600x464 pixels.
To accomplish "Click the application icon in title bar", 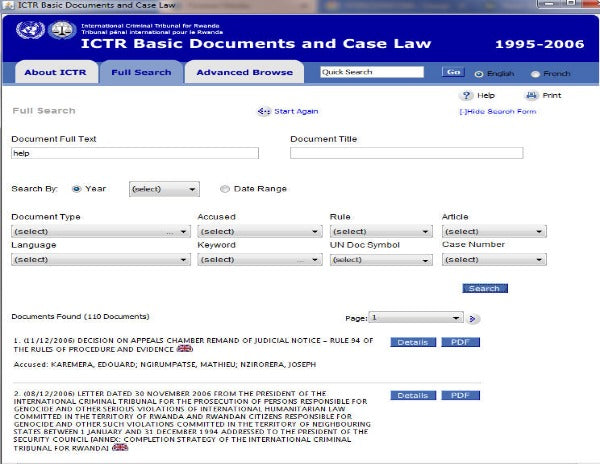I will [8, 7].
